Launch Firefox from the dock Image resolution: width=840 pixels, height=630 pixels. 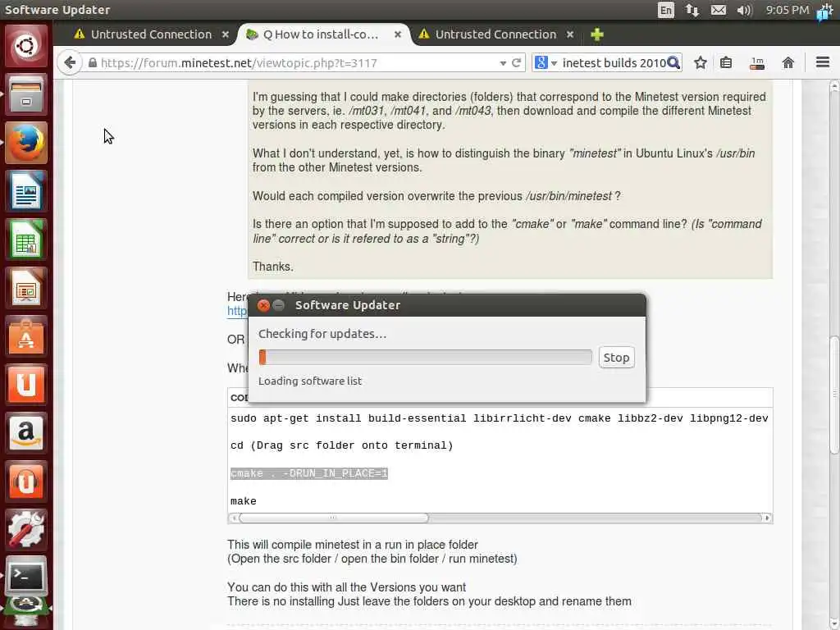point(25,143)
